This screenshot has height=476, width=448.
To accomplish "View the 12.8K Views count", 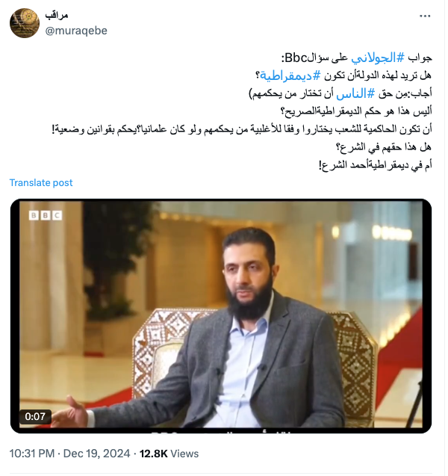I will point(169,454).
